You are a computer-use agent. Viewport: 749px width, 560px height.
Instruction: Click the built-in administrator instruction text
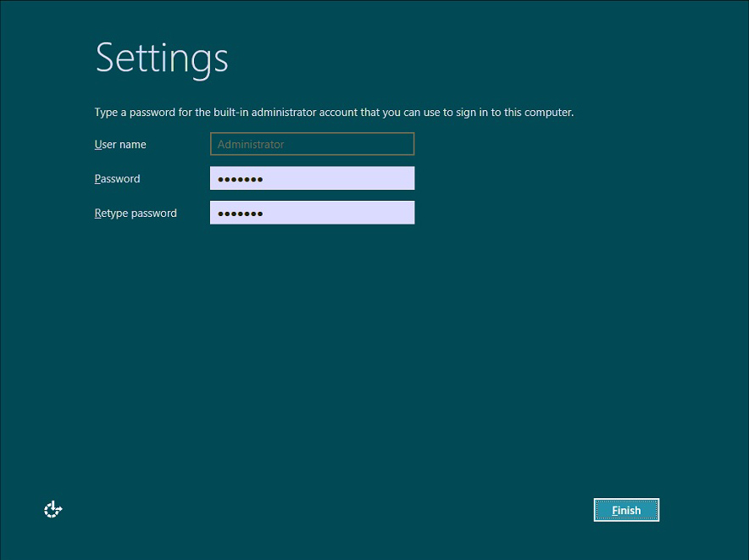pyautogui.click(x=333, y=112)
